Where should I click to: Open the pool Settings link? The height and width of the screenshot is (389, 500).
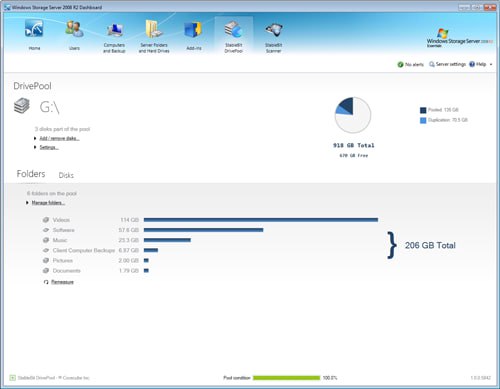[x=49, y=147]
